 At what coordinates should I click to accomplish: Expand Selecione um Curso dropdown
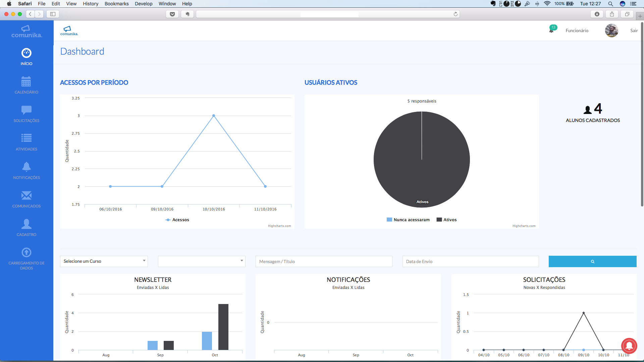pos(104,261)
